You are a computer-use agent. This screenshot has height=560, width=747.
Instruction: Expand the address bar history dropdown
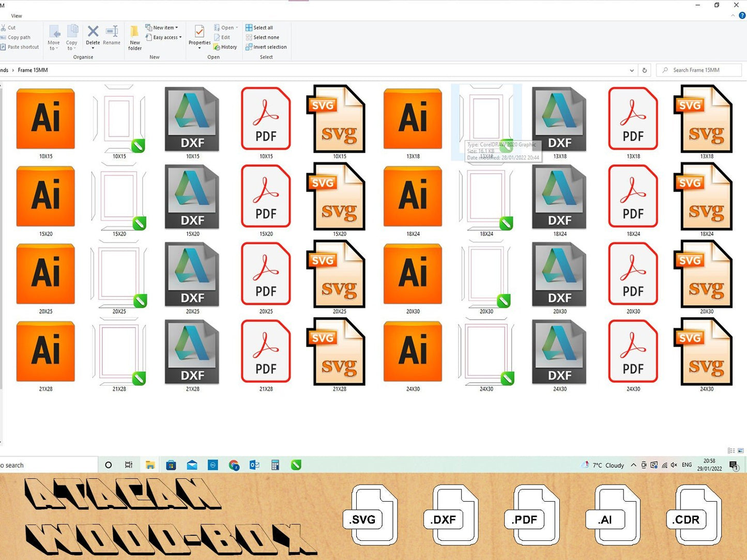pos(631,70)
